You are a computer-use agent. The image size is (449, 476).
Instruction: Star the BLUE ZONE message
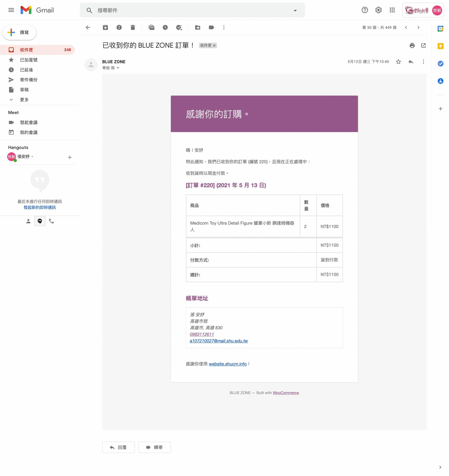pos(398,62)
